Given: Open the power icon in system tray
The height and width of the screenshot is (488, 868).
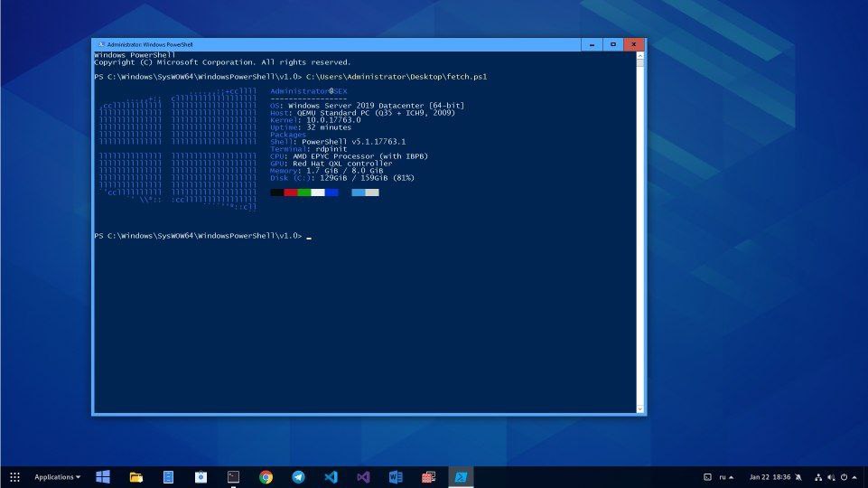Looking at the screenshot, I should click(844, 477).
